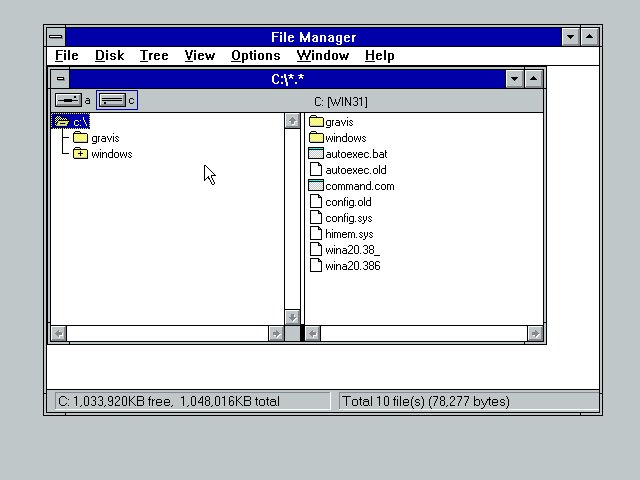640x480 pixels.
Task: Open C:\*.* child window control menu
Action: click(60, 79)
